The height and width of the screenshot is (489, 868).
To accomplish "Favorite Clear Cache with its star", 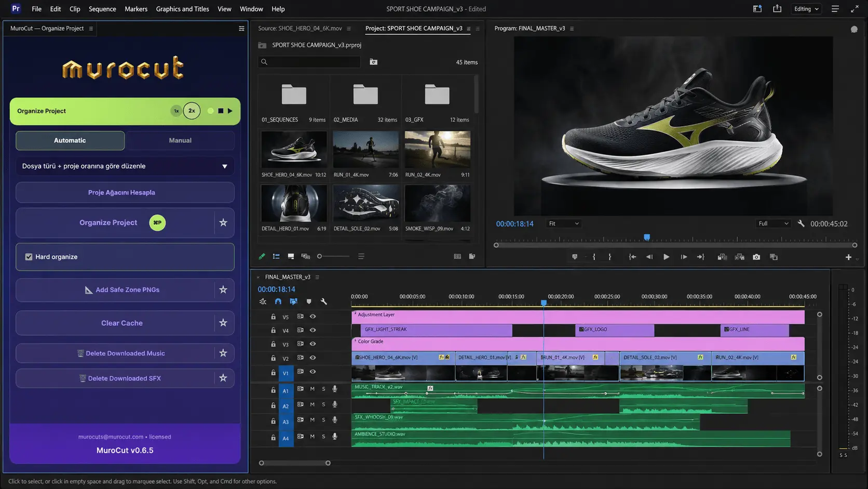I will tap(223, 323).
